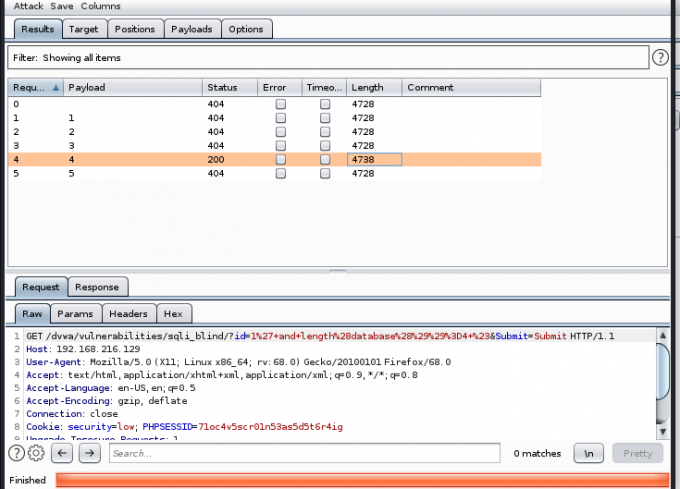Click the Search input field
The height and width of the screenshot is (489, 680).
click(x=304, y=453)
